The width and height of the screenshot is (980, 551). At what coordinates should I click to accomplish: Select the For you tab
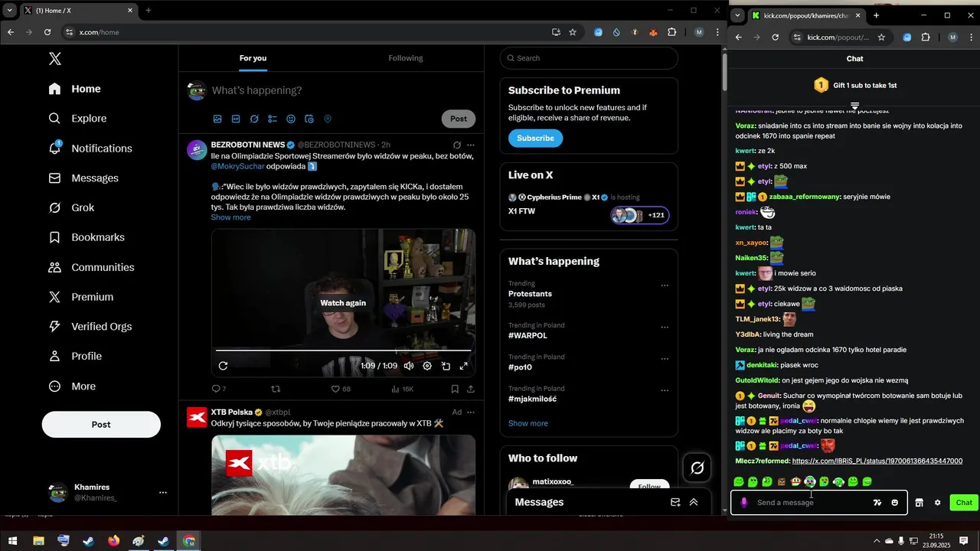[x=253, y=58]
